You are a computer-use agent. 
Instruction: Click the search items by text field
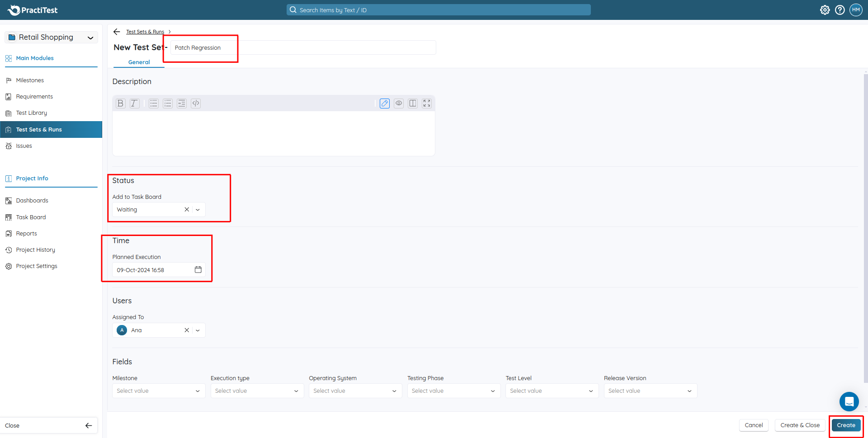439,10
